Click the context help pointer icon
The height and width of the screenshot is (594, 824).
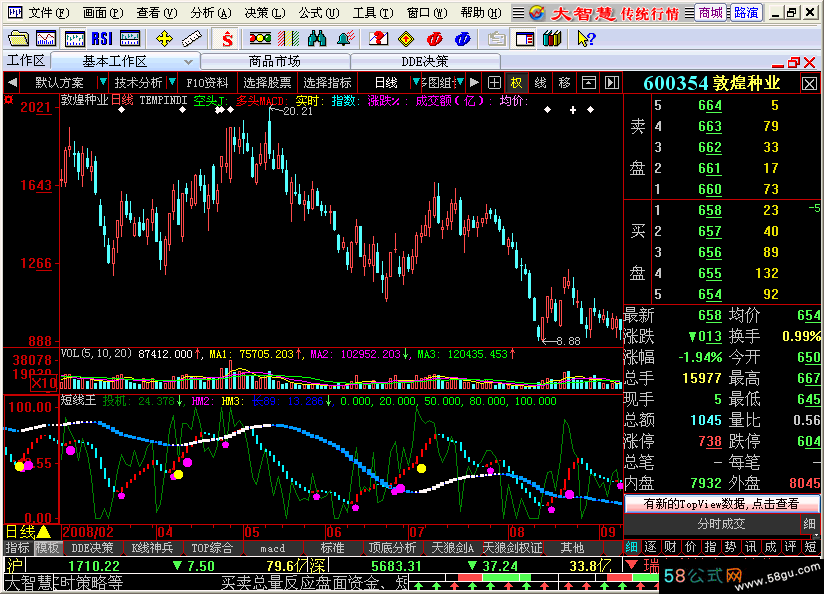point(586,38)
